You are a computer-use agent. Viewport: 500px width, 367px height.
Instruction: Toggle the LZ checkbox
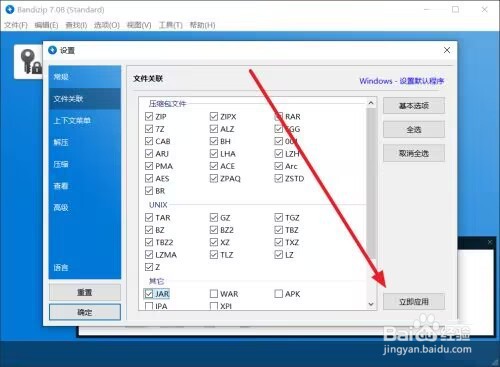click(x=279, y=255)
